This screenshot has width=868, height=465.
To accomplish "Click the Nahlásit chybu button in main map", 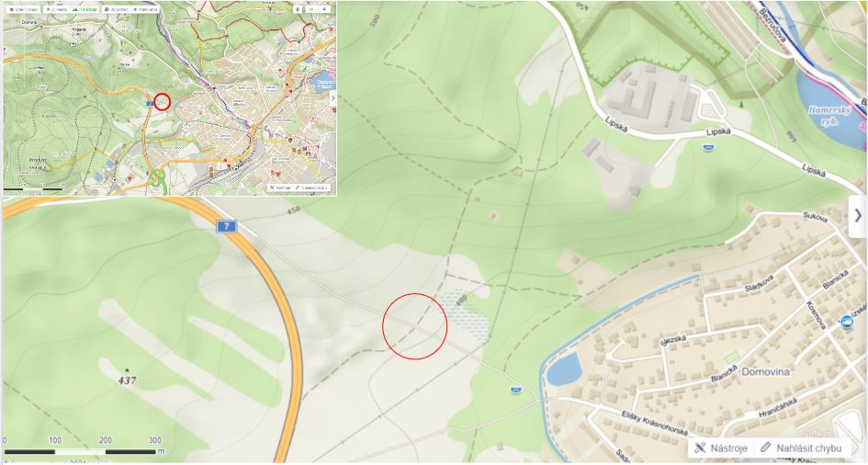I will (x=802, y=448).
